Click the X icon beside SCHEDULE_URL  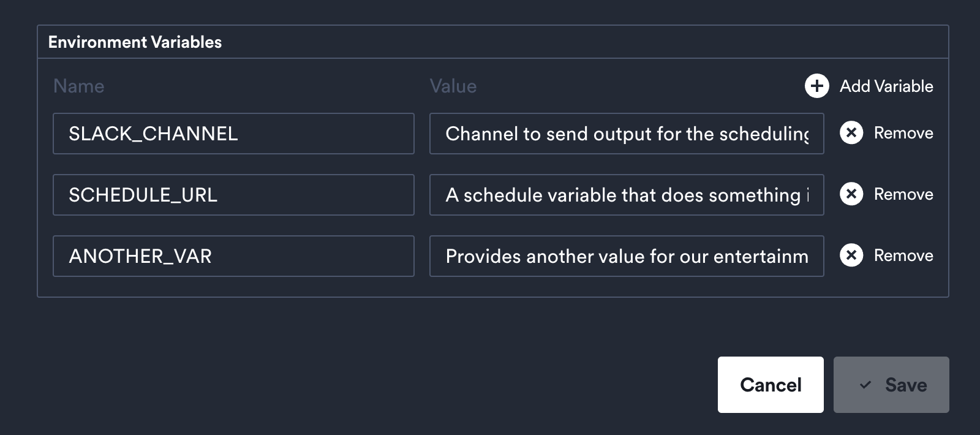pyautogui.click(x=851, y=194)
